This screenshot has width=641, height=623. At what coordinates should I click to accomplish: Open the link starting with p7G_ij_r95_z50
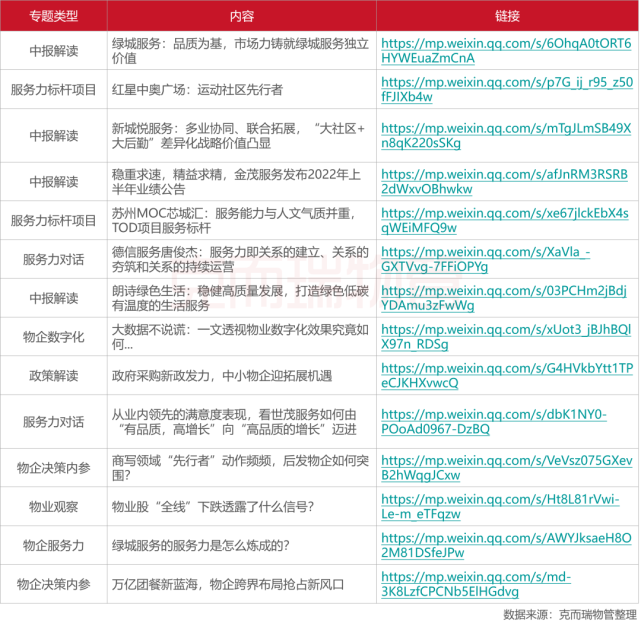tap(507, 90)
